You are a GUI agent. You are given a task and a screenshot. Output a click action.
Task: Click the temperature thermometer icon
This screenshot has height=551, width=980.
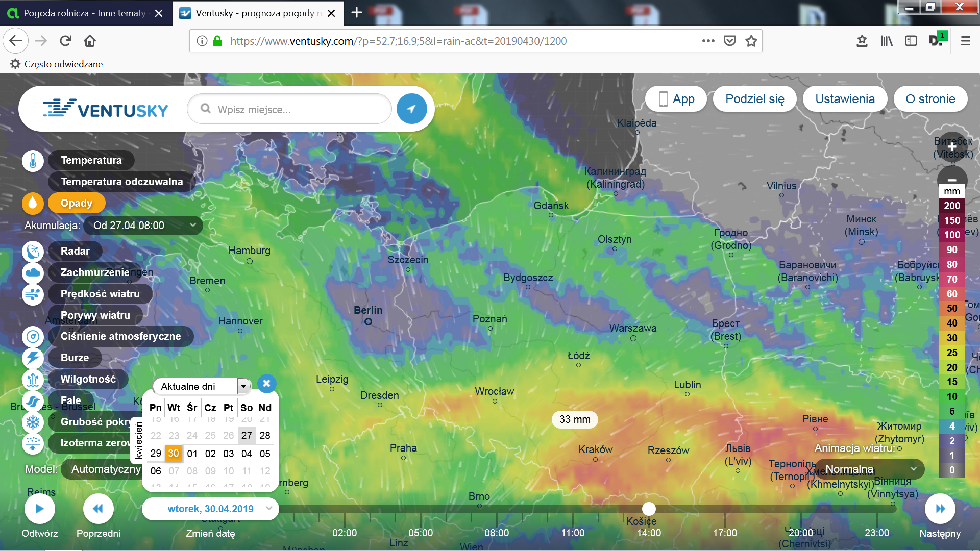coord(33,161)
